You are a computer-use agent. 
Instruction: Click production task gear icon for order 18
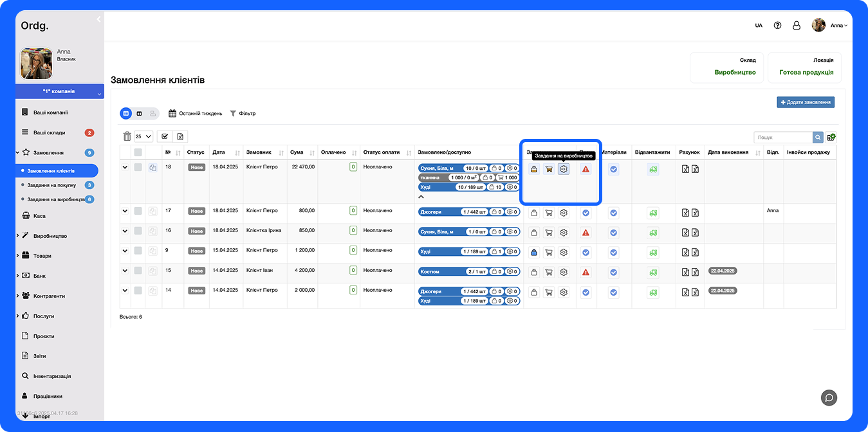tap(564, 169)
